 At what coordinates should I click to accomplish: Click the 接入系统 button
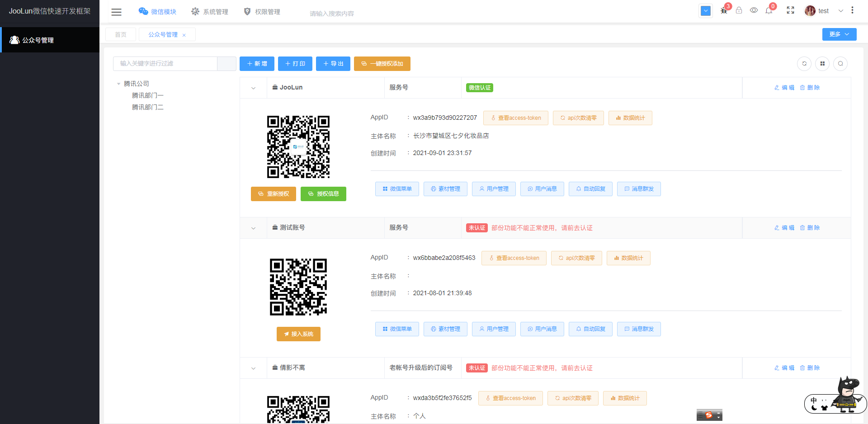tap(298, 334)
